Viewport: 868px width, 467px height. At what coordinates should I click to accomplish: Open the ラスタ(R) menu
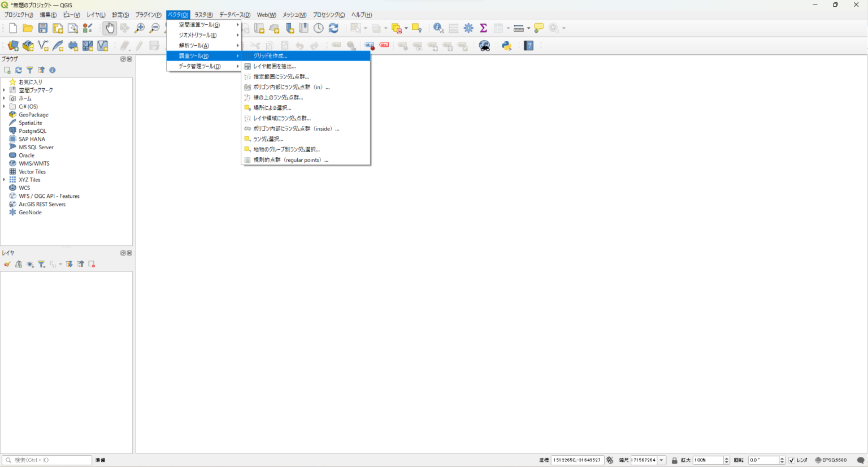tap(203, 15)
